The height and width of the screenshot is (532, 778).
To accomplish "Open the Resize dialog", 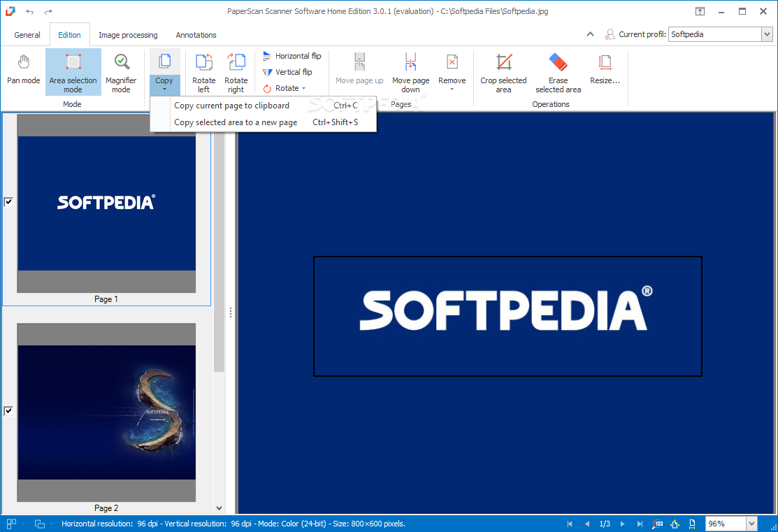I will tap(605, 69).
